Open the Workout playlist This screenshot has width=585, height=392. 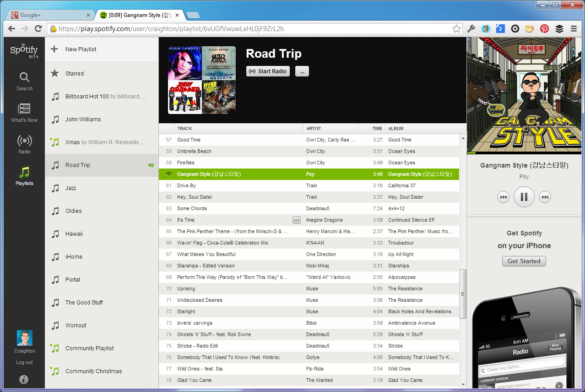click(102, 325)
